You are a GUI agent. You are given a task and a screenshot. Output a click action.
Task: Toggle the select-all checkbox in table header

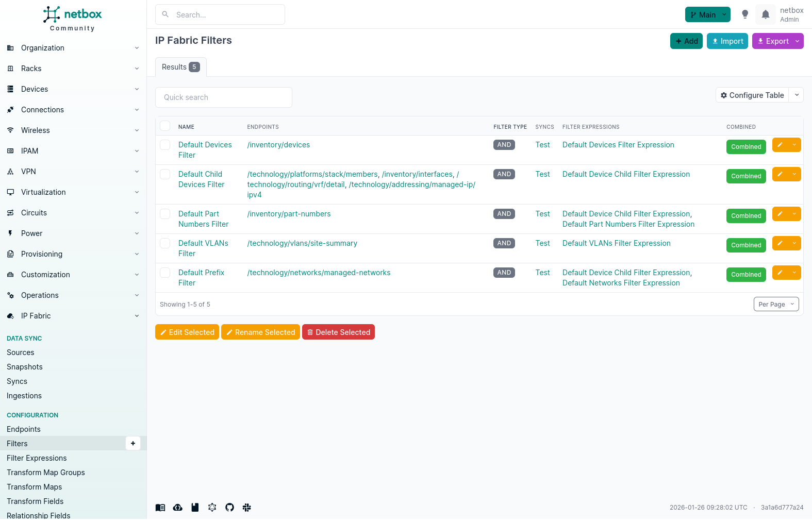coord(165,126)
